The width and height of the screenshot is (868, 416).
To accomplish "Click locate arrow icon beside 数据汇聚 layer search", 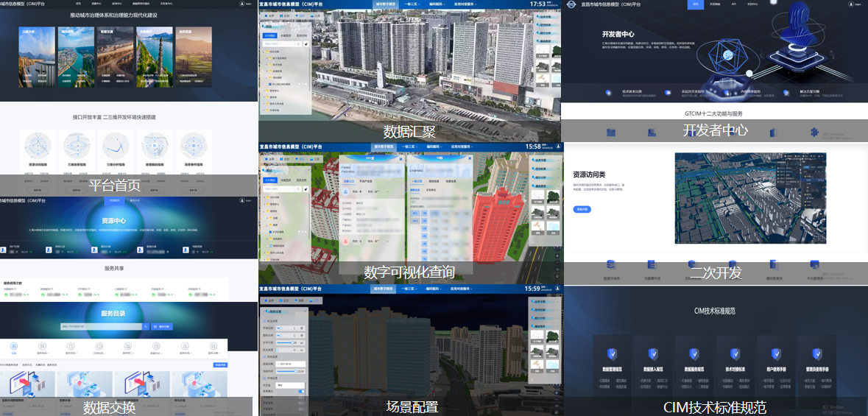I will pos(306,43).
